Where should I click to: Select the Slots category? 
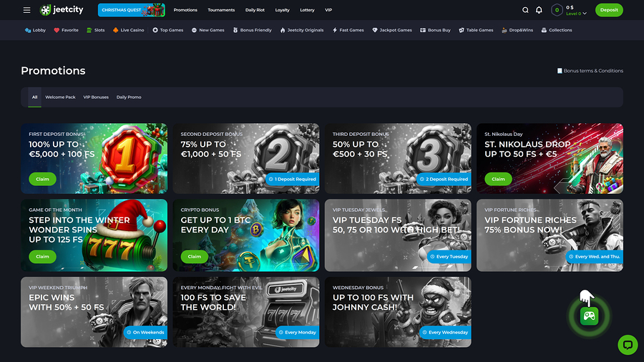click(95, 30)
